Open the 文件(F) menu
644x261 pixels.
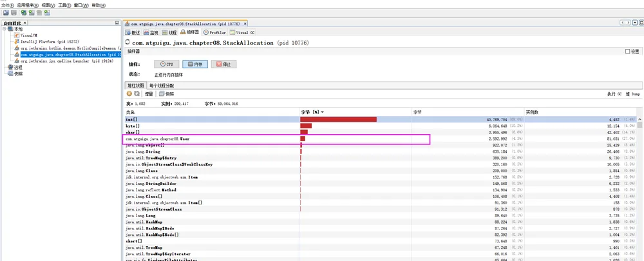[x=8, y=5]
